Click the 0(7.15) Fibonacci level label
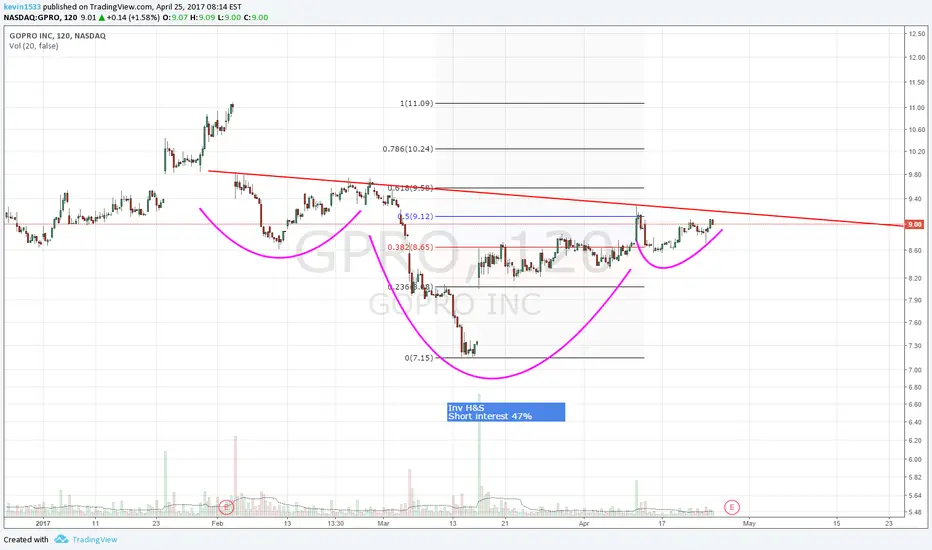This screenshot has width=932, height=550. [x=418, y=358]
